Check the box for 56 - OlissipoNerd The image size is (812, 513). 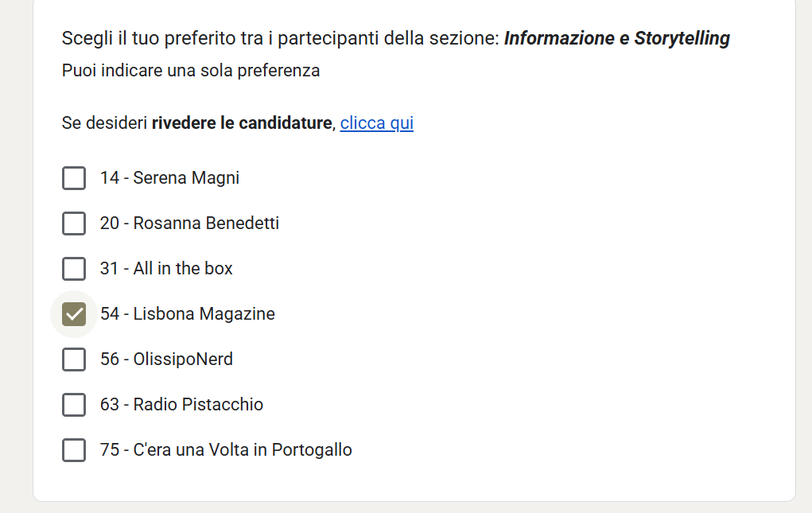(x=74, y=359)
